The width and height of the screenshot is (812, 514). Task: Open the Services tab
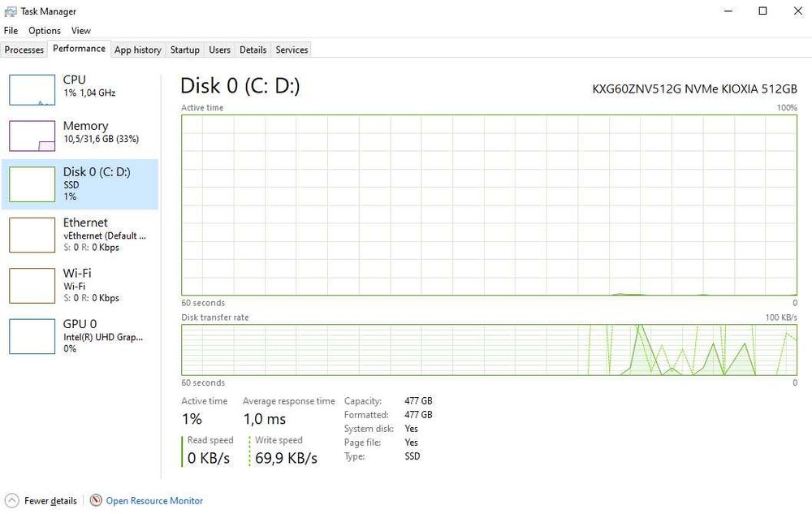[292, 50]
